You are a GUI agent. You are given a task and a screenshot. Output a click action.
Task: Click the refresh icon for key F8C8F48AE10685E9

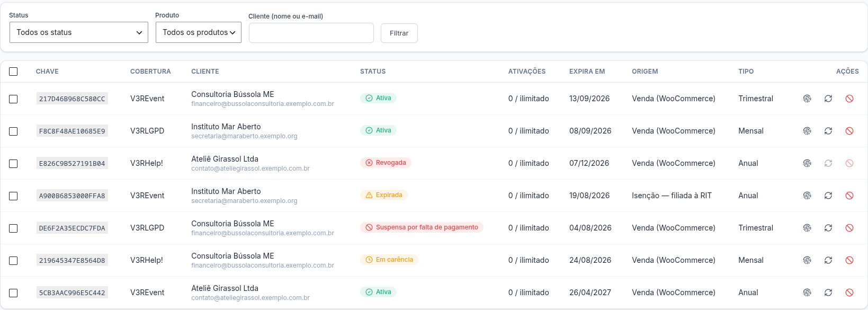pyautogui.click(x=828, y=131)
